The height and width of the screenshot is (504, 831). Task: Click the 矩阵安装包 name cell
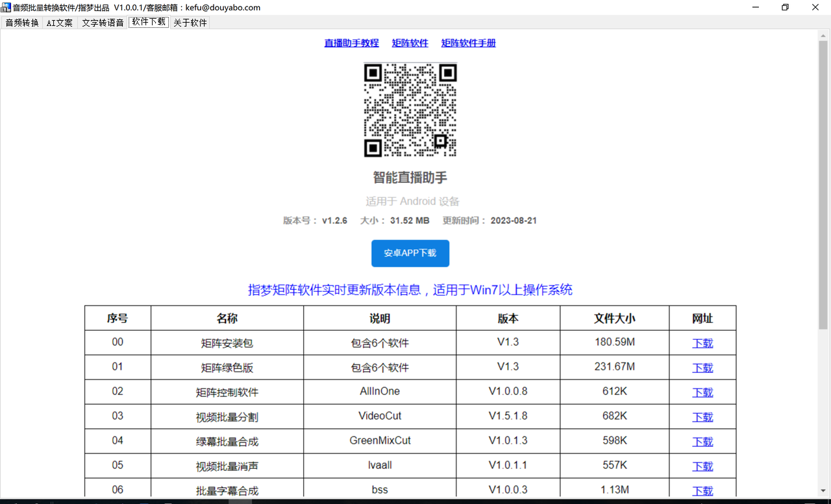tap(227, 343)
